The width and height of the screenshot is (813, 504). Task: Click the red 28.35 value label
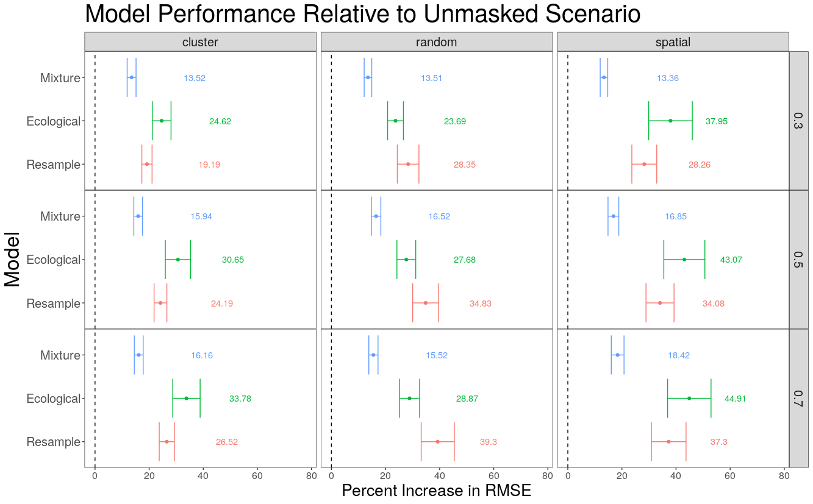465,165
